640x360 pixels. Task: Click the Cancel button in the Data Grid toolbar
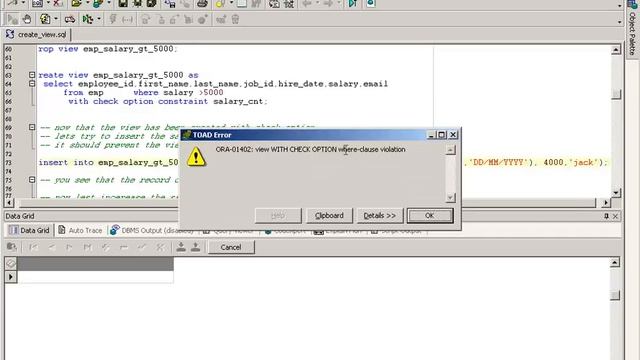coord(231,247)
